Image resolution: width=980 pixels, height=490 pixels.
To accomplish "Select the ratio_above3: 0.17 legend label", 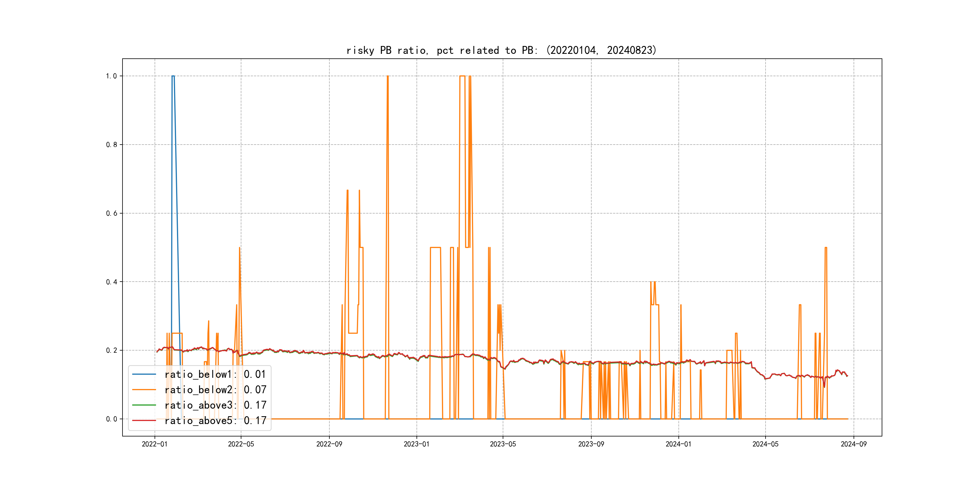I will (x=215, y=405).
